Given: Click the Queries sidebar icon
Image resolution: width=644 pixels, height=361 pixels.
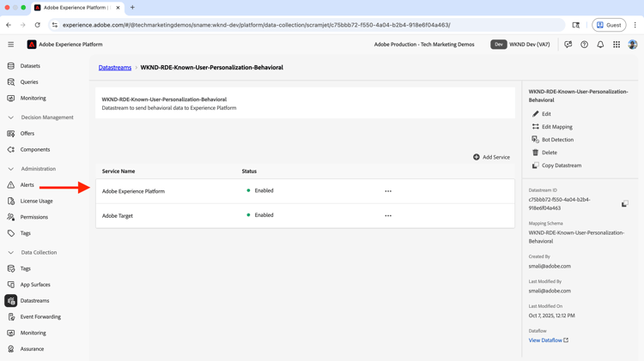Looking at the screenshot, I should coord(11,82).
